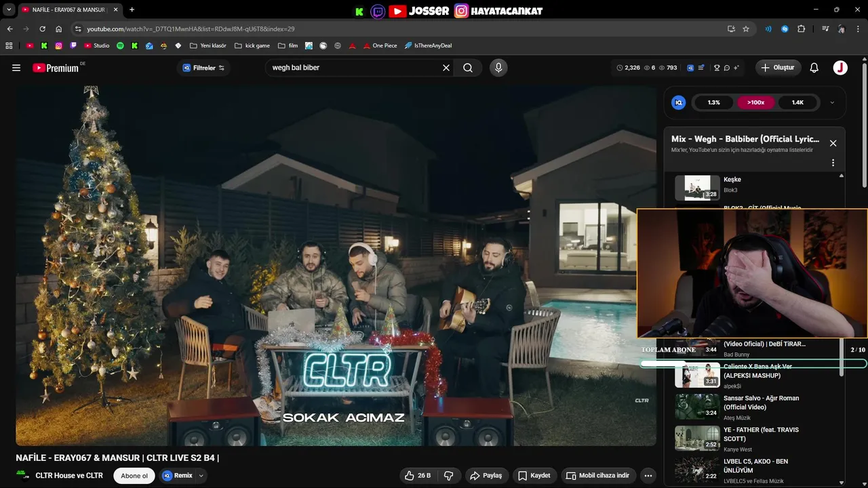
Task: Open the tab search dropdown arrow
Action: coord(9,9)
